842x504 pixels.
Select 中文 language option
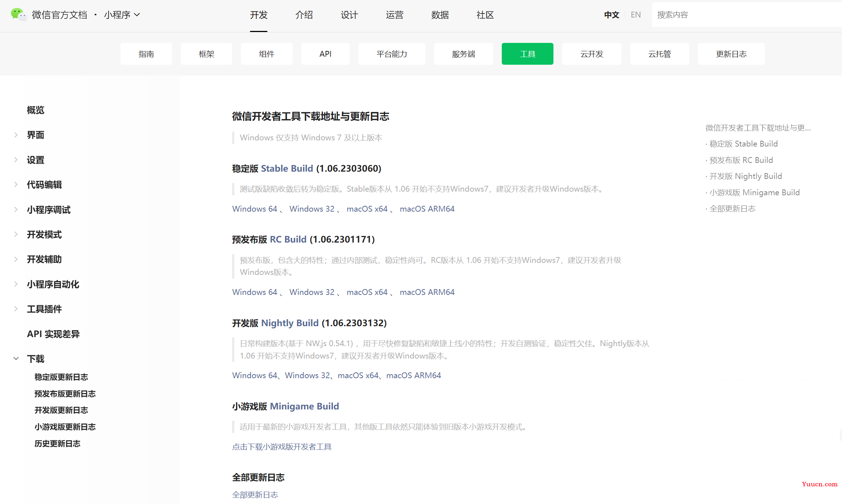612,15
